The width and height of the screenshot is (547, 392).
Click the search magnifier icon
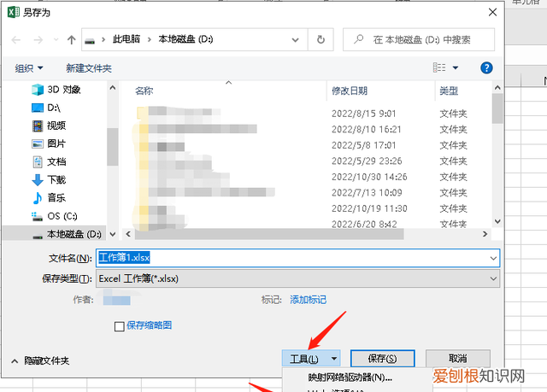359,39
